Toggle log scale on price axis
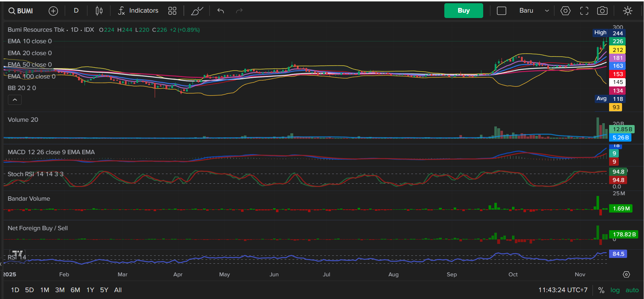 [615, 290]
